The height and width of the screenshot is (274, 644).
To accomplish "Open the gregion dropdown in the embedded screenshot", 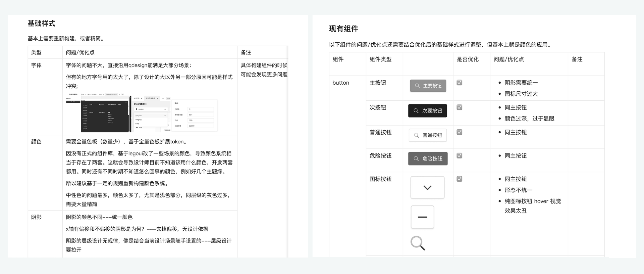I will [150, 109].
